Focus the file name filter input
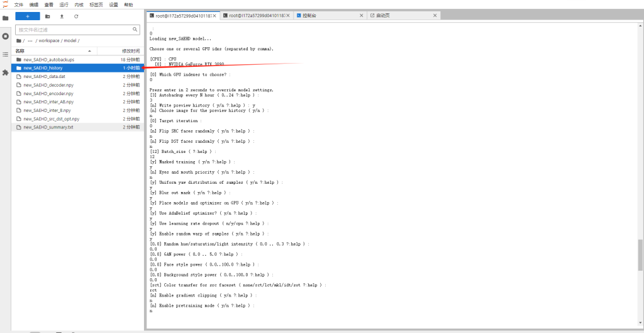Image resolution: width=644 pixels, height=333 pixels. 78,30
